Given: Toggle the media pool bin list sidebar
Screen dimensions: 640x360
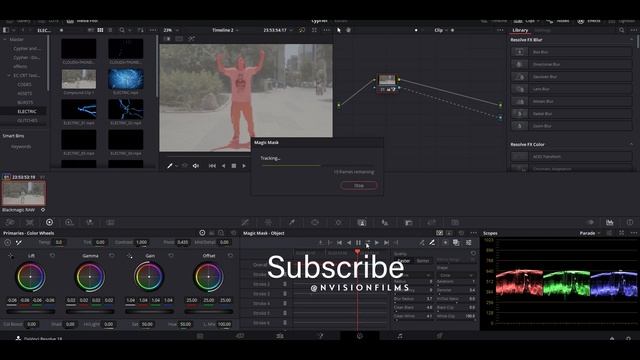Looking at the screenshot, I should pyautogui.click(x=5, y=30).
